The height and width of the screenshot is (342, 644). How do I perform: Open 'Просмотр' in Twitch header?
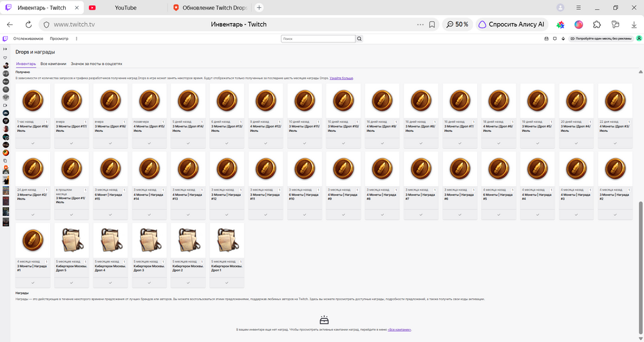coord(59,39)
